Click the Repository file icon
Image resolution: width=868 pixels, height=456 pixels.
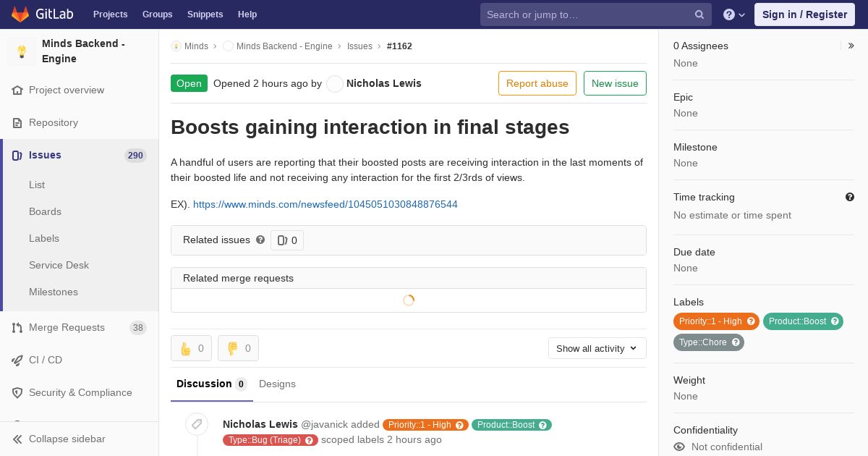[17, 123]
